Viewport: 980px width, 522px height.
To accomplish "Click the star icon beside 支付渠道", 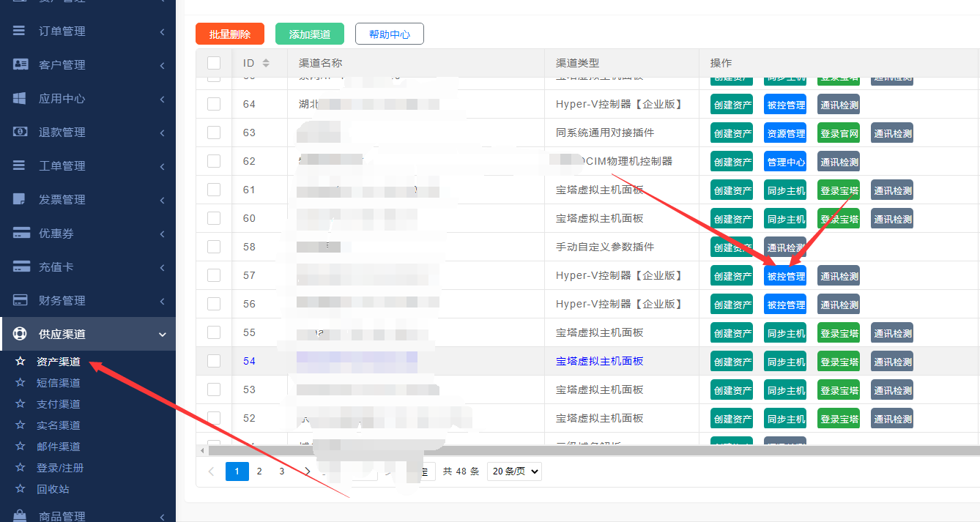I will [21, 403].
